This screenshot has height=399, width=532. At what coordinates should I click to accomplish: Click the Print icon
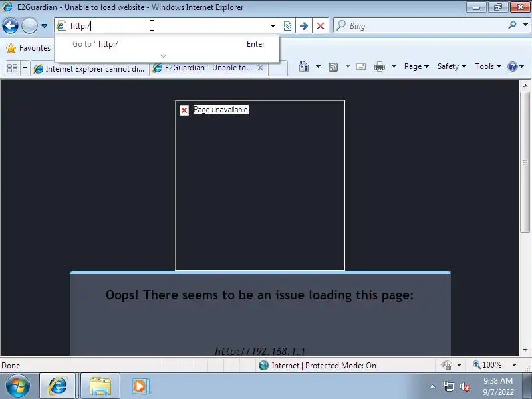tap(379, 66)
